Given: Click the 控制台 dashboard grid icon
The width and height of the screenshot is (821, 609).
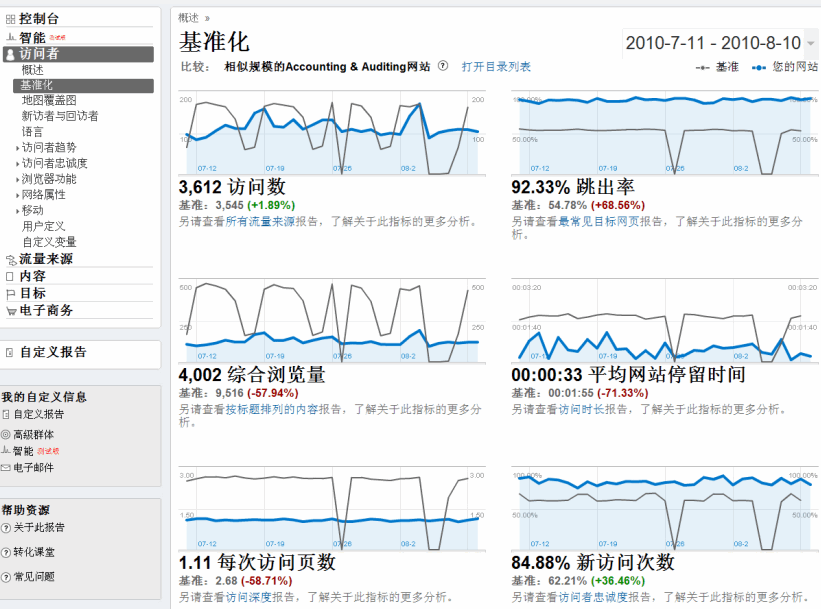Looking at the screenshot, I should pos(10,19).
